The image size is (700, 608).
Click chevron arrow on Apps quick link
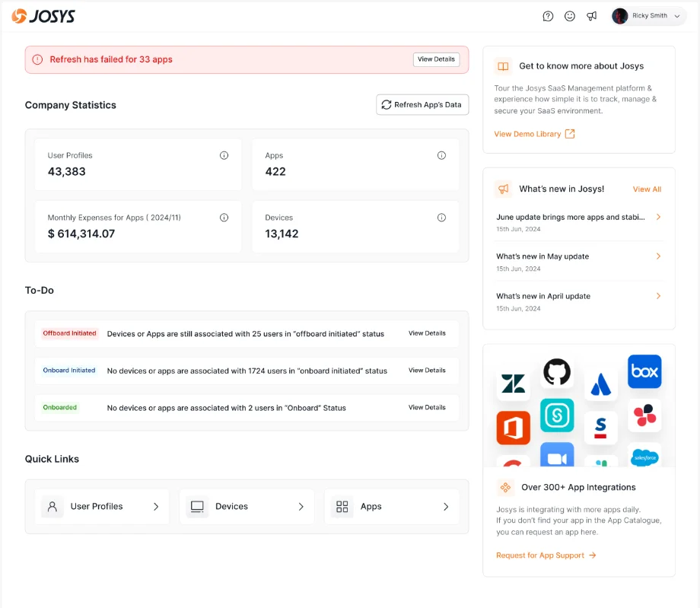(446, 507)
